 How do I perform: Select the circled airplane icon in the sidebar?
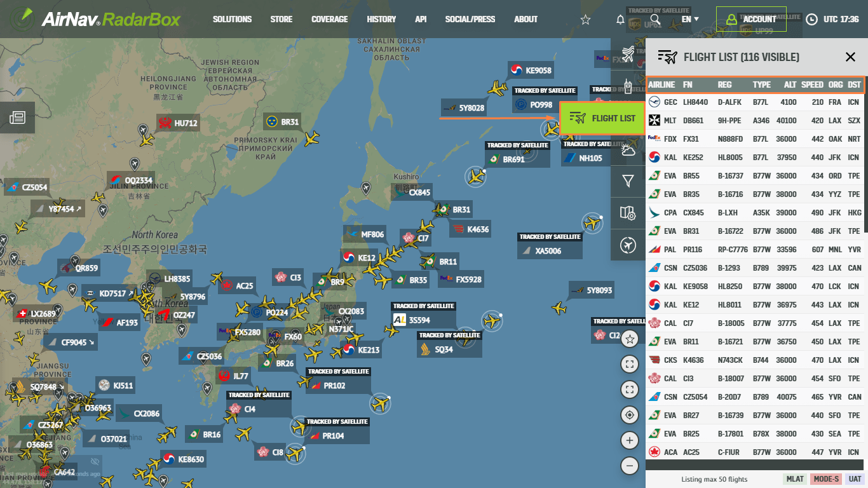[628, 245]
